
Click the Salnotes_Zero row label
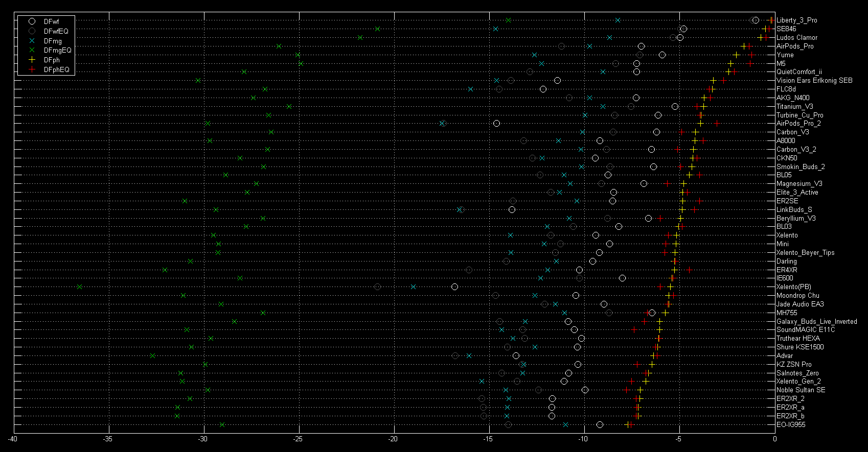[797, 373]
